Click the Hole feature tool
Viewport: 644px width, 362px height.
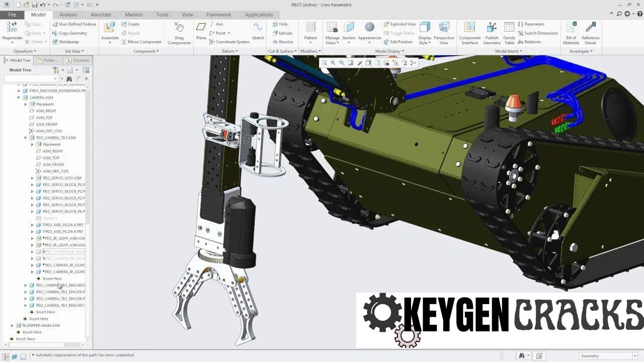[x=280, y=24]
